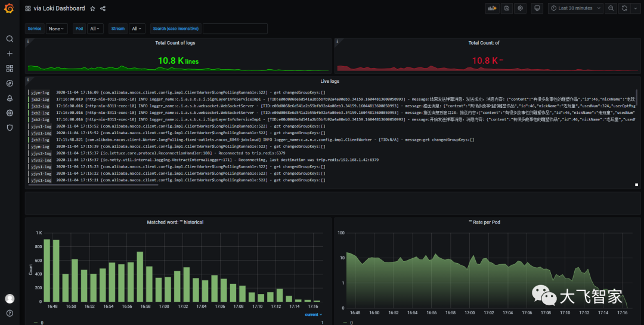Open the Help question mark icon
Screen dimensions: 644x325
(10, 314)
